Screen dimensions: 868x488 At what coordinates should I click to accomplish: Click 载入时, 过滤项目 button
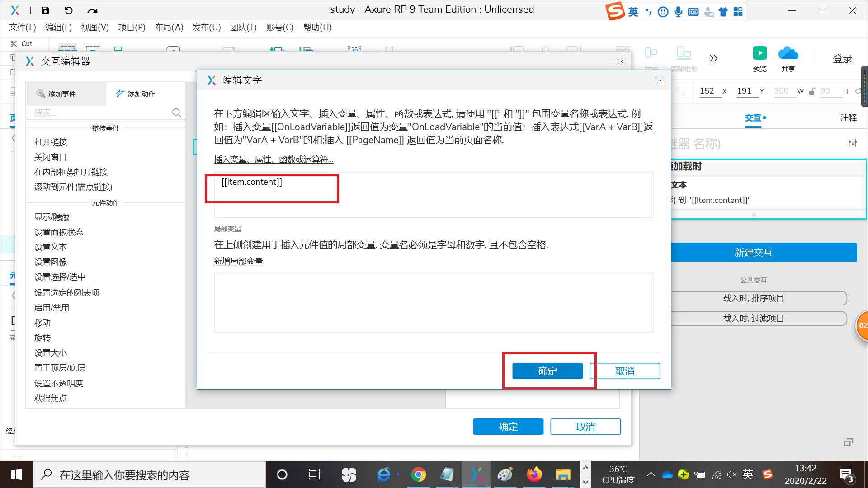759,319
